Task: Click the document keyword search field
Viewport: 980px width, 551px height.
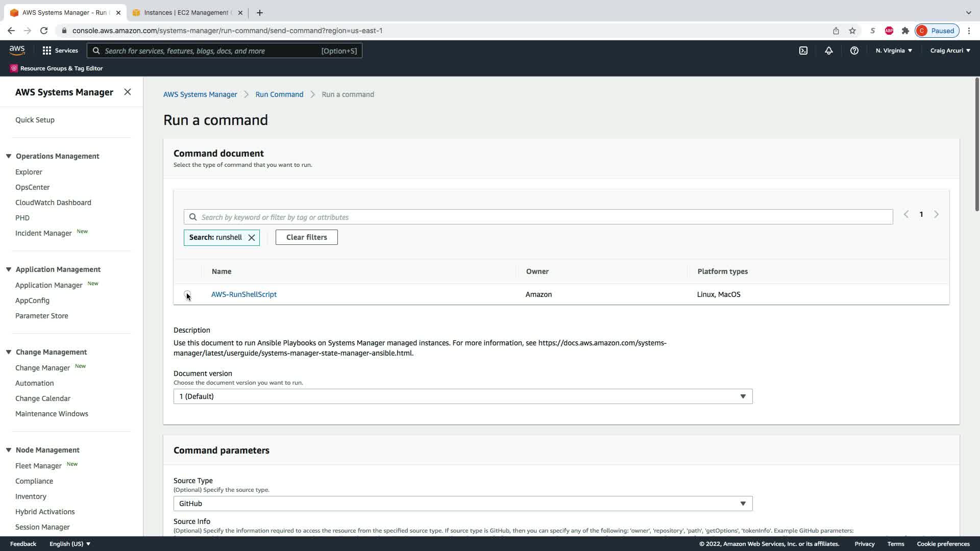Action: click(541, 217)
